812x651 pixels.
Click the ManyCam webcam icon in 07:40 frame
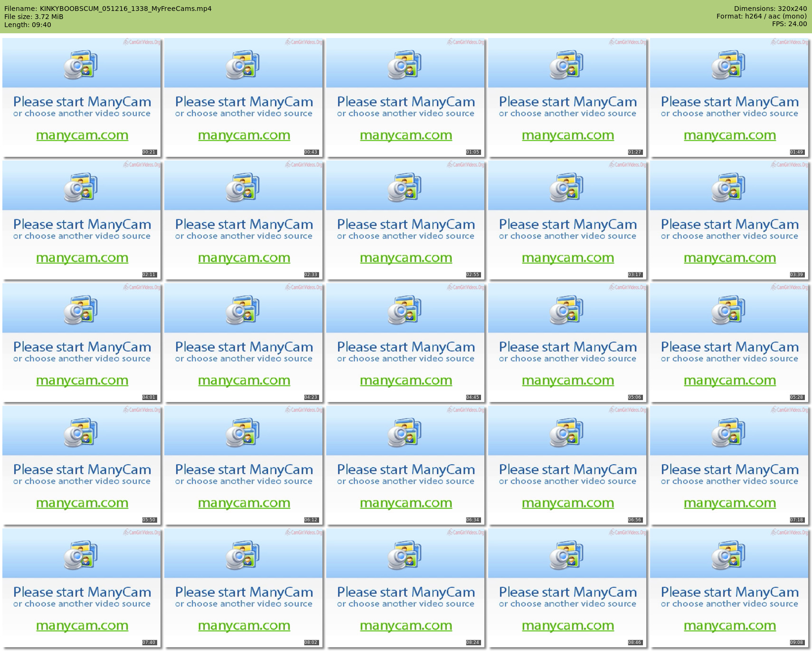click(x=81, y=555)
